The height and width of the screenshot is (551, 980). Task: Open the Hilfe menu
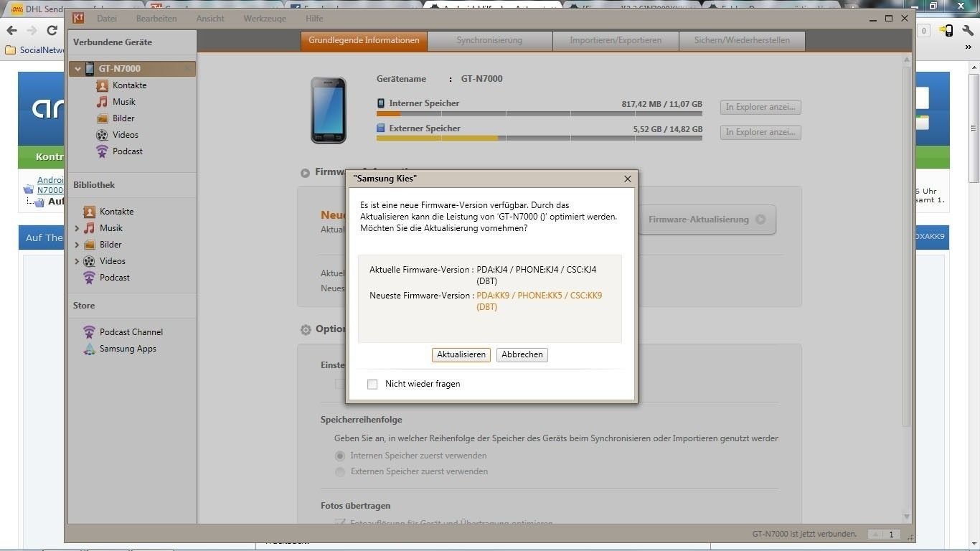point(314,19)
